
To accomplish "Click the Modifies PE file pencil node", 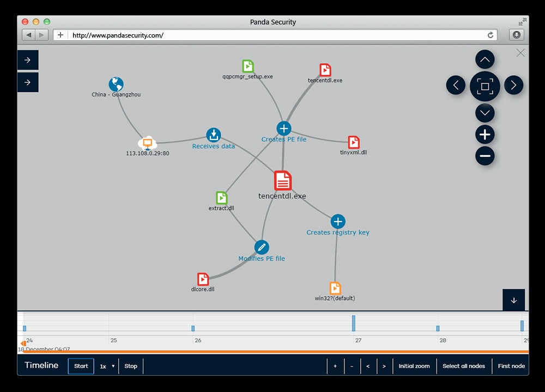I will pyautogui.click(x=262, y=248).
